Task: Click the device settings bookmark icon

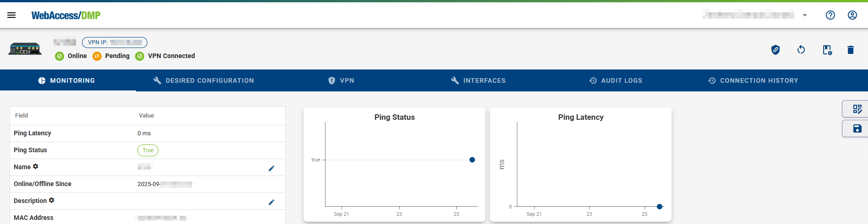Action: [x=827, y=50]
